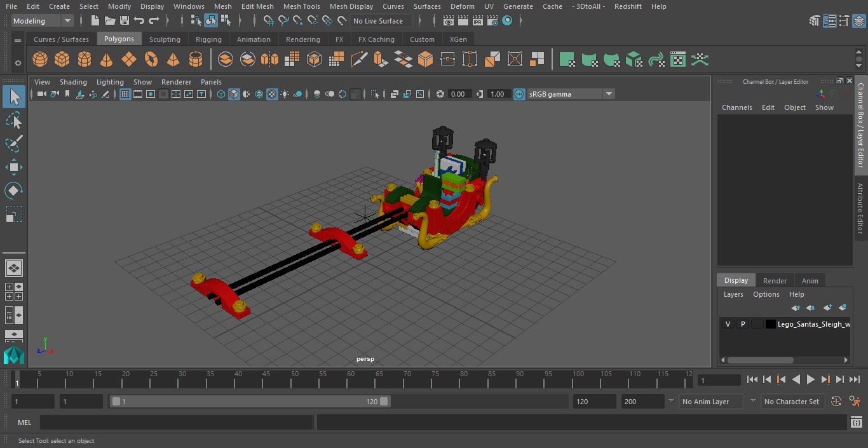Create a polygon pipe from the shelf
Viewport: 868px width, 448px height.
pyautogui.click(x=196, y=60)
